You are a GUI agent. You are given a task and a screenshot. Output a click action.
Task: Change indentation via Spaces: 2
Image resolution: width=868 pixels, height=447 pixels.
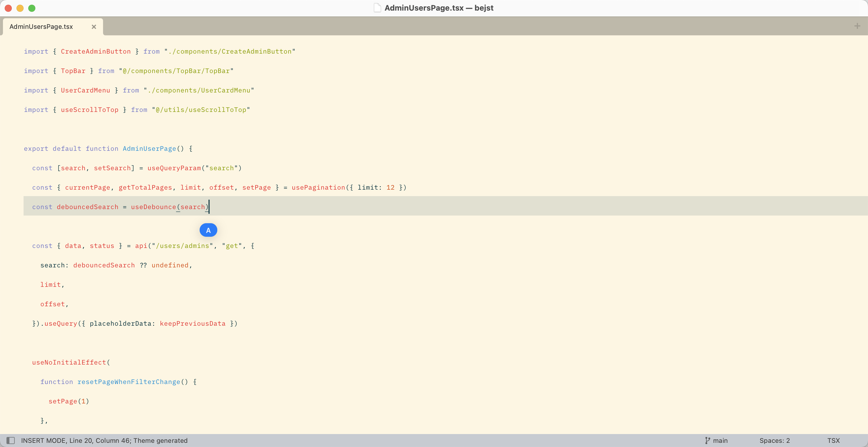coord(774,440)
